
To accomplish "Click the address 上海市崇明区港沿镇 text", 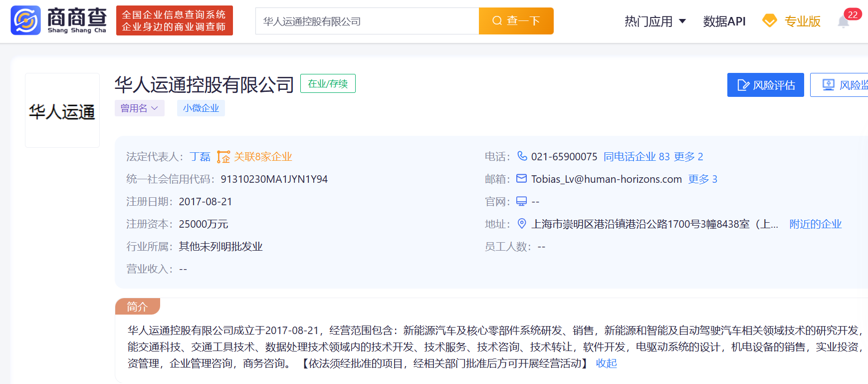I will 654,224.
